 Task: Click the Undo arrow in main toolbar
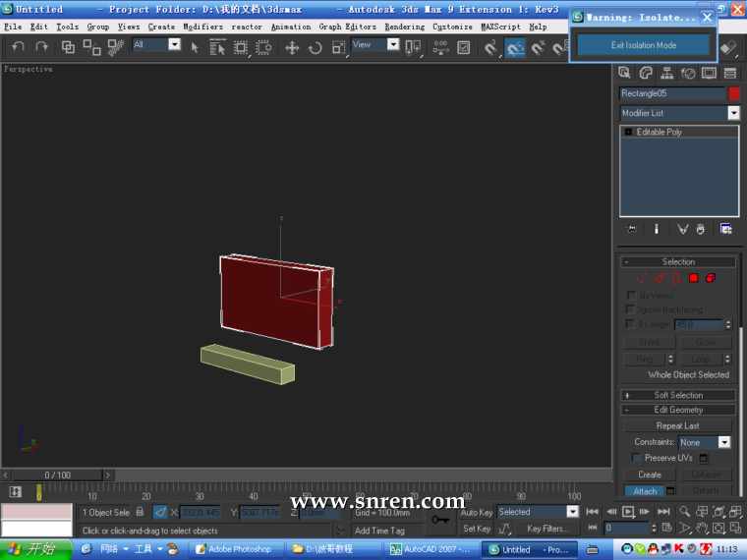tap(18, 46)
